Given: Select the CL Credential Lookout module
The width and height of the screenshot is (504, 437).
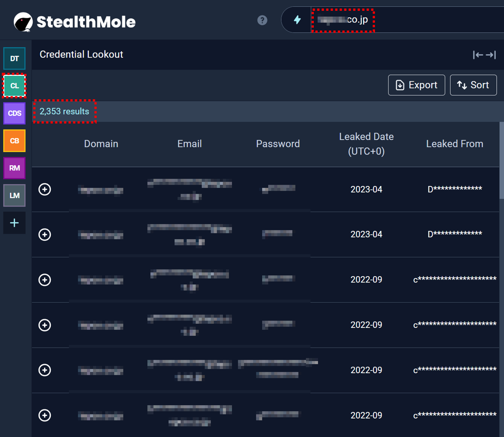Looking at the screenshot, I should (14, 86).
